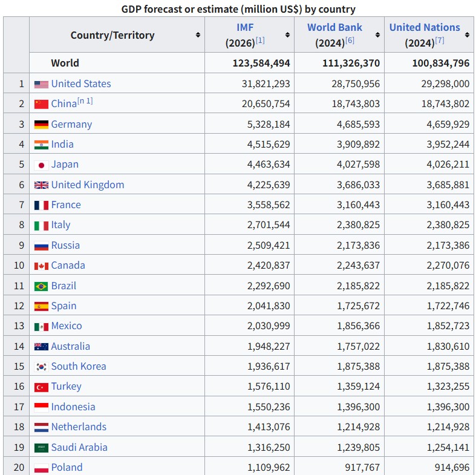
Task: Click the Japan flag icon
Action: [41, 165]
